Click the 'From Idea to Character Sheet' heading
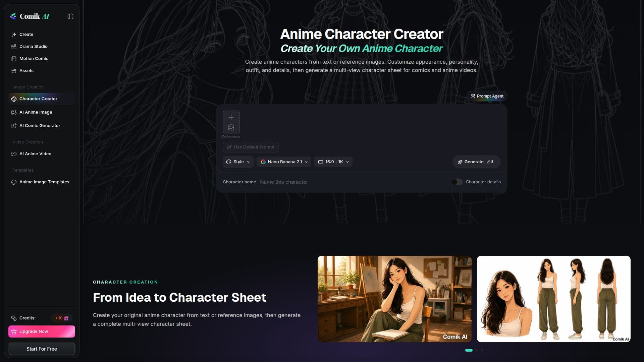644x362 pixels. [179, 297]
